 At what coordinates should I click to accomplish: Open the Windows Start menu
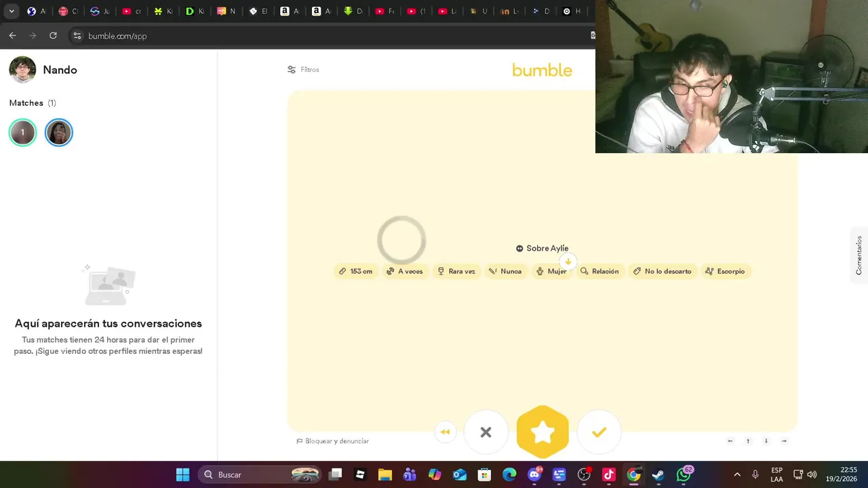(183, 474)
